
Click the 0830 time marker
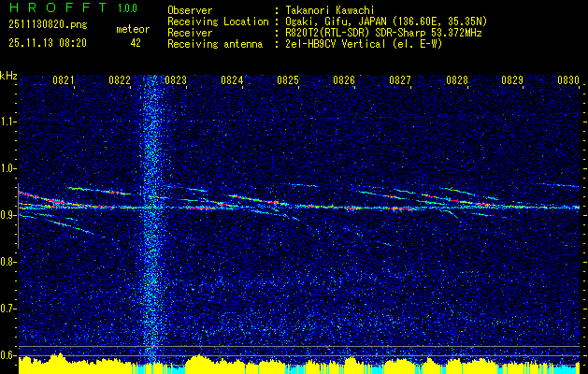click(x=568, y=79)
